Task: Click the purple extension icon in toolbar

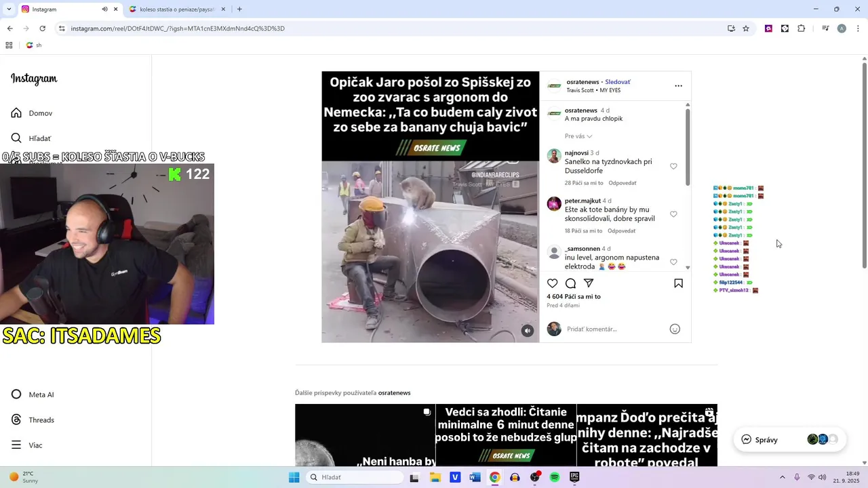Action: (x=768, y=28)
